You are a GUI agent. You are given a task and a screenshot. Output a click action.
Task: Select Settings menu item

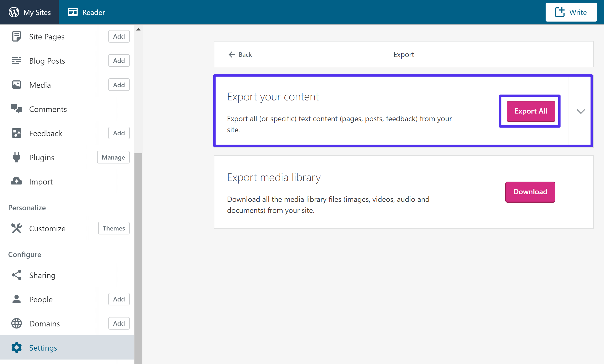click(x=43, y=347)
